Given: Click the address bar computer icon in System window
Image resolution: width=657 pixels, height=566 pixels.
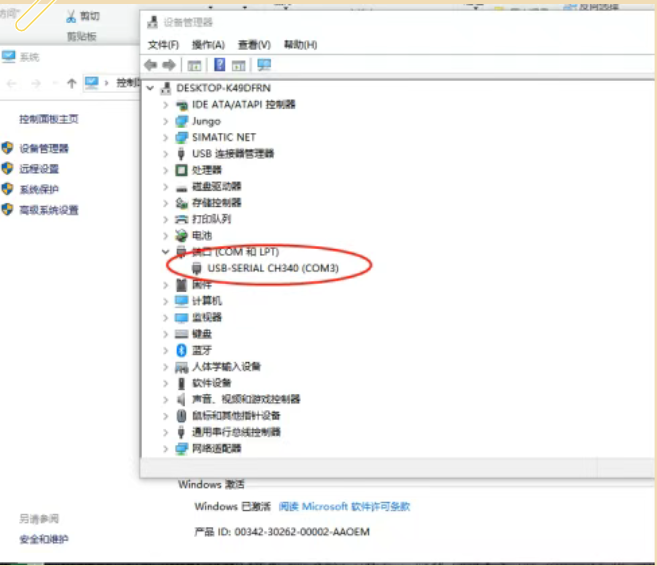Looking at the screenshot, I should tap(91, 82).
